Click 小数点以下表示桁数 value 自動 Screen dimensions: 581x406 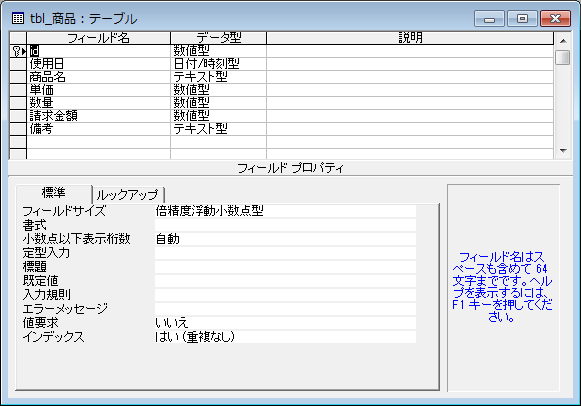point(285,239)
